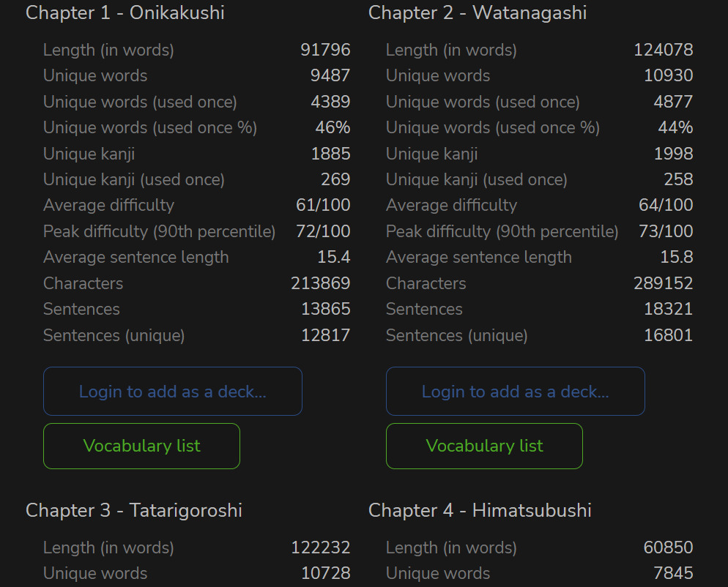Click Watanagashi word length value 124078
This screenshot has width=728, height=587.
663,50
